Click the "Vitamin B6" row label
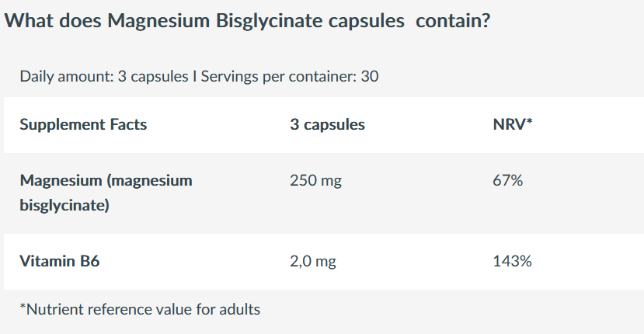This screenshot has width=644, height=334. coord(60,262)
